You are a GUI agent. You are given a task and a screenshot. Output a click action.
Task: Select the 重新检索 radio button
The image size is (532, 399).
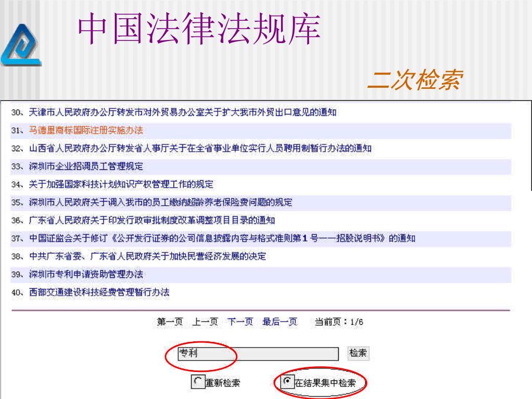pos(197,382)
